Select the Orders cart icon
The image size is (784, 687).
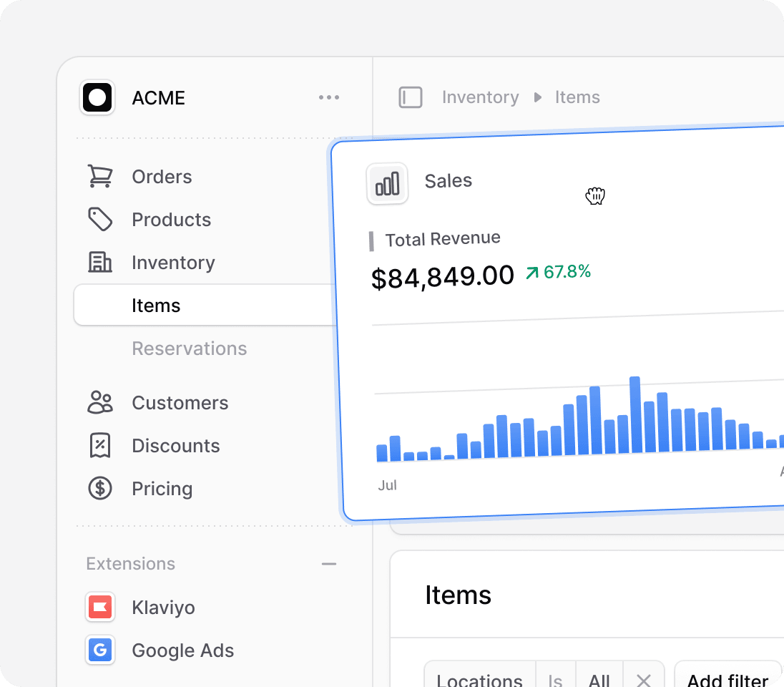(x=100, y=176)
